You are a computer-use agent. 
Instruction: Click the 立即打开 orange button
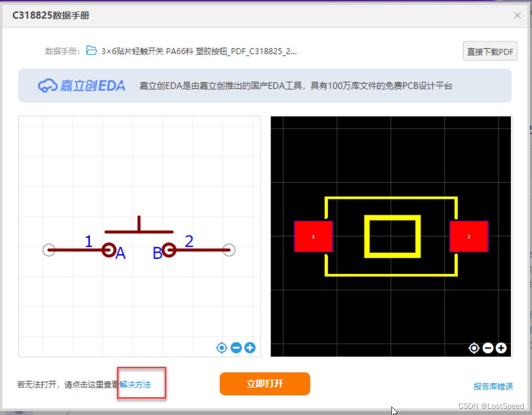click(x=264, y=384)
